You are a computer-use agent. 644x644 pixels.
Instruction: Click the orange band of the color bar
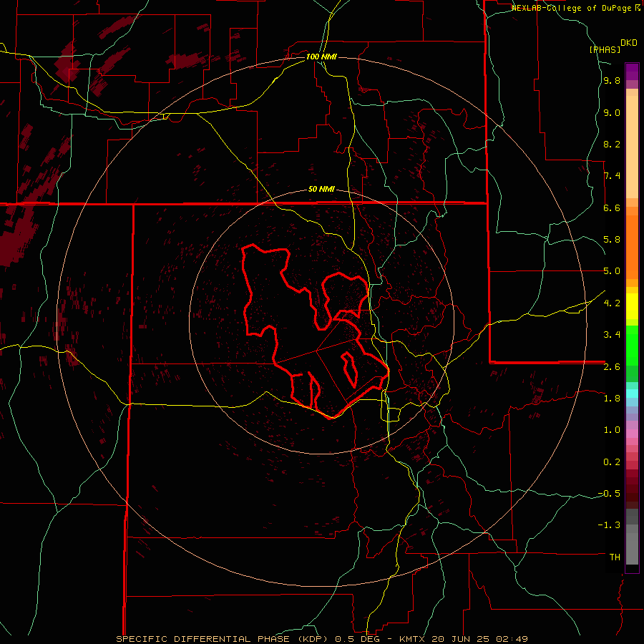pyautogui.click(x=632, y=247)
